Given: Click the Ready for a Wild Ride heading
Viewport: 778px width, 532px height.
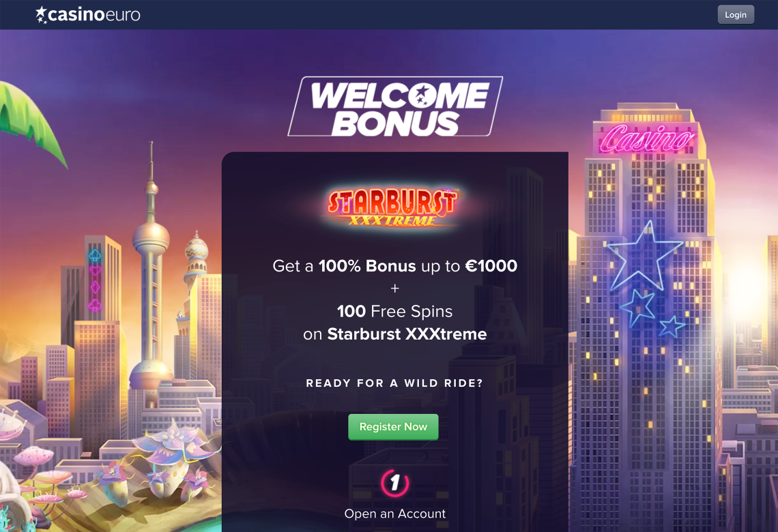Looking at the screenshot, I should (394, 383).
